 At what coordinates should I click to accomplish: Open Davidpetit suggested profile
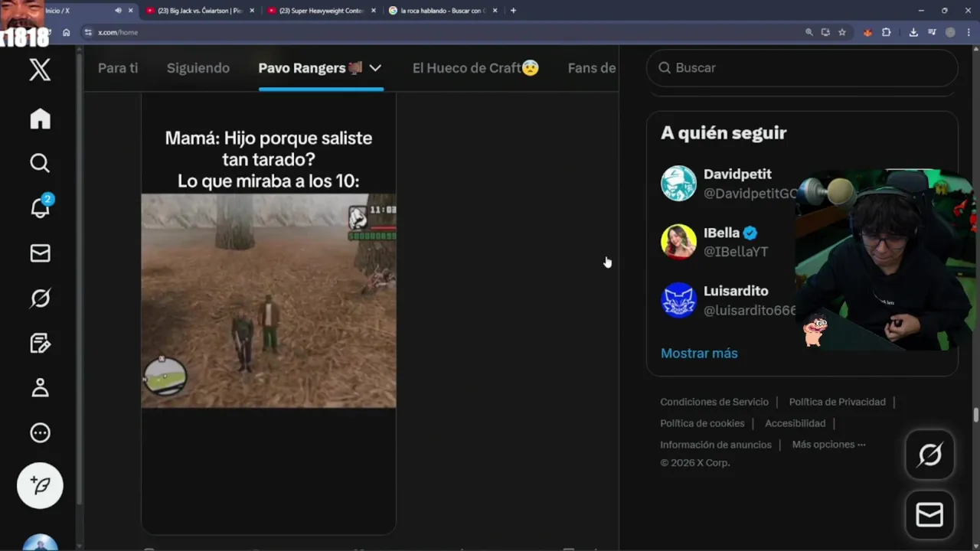tap(737, 174)
